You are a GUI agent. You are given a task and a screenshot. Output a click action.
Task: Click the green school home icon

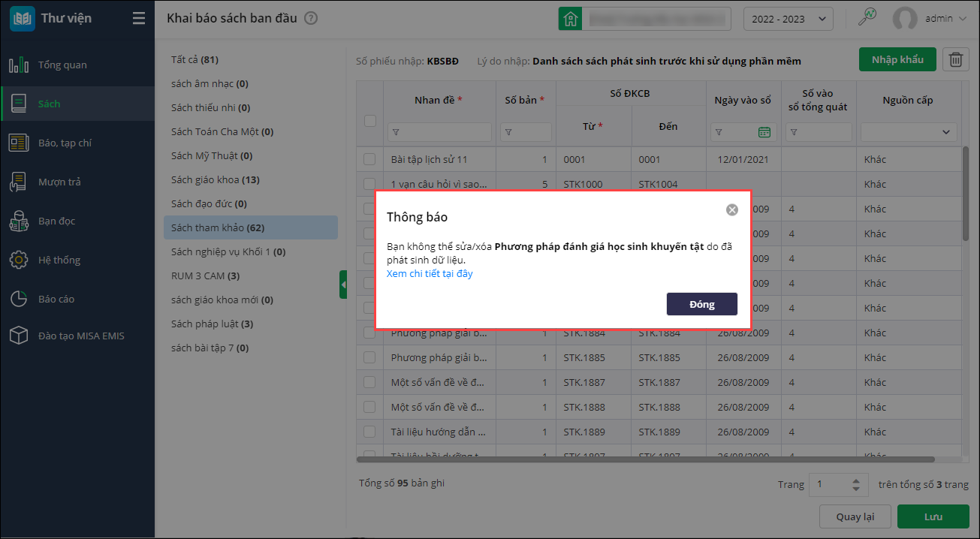click(x=570, y=18)
